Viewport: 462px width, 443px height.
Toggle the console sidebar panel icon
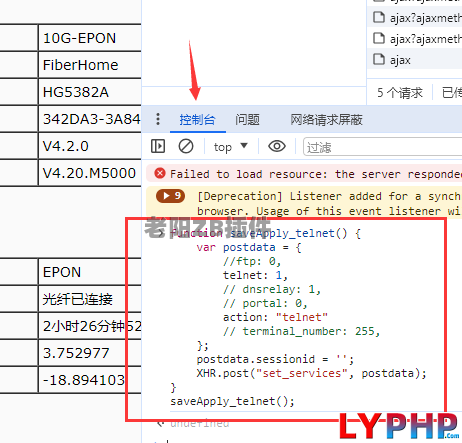(158, 146)
